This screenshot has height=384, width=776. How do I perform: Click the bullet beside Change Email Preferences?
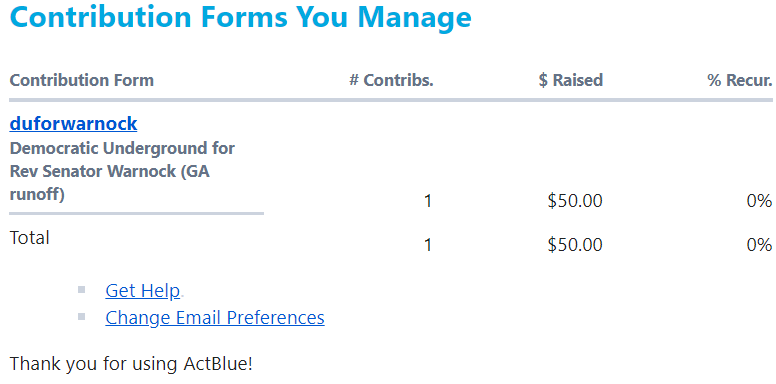tap(82, 316)
